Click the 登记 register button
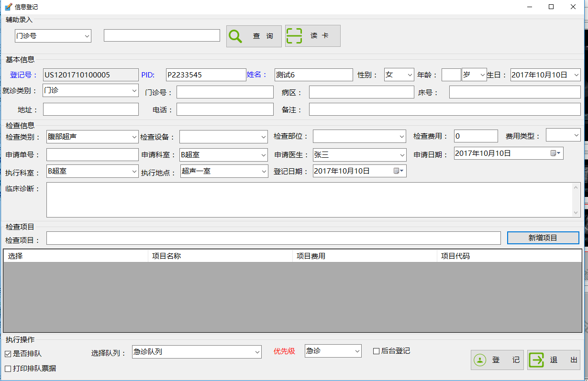This screenshot has width=588, height=381. [x=497, y=360]
